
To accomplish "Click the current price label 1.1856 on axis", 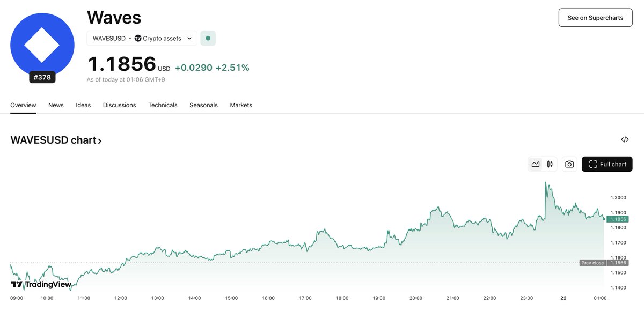I will tap(617, 219).
